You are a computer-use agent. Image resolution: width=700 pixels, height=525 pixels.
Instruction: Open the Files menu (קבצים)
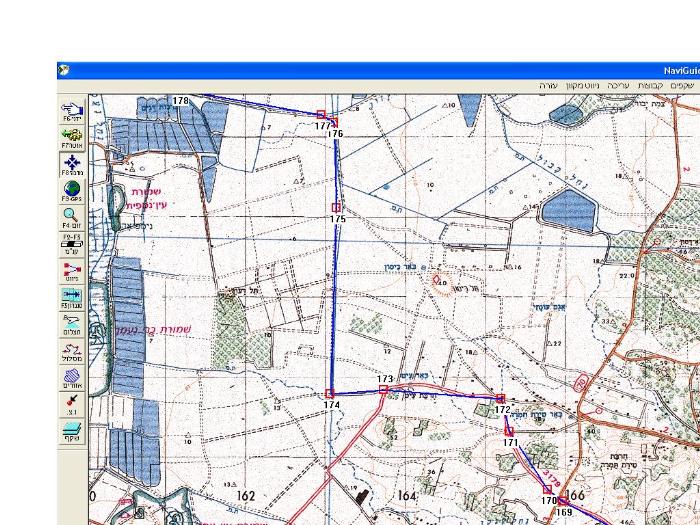[x=650, y=86]
